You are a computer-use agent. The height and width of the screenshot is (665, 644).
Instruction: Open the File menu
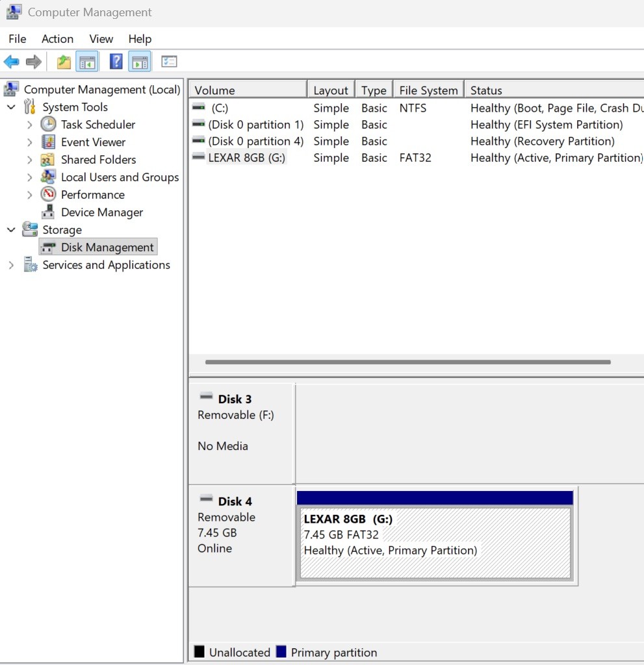point(18,39)
